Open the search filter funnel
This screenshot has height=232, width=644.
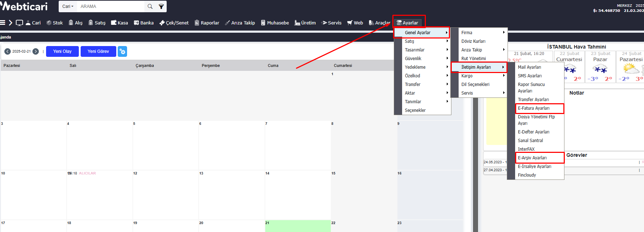coord(161,6)
